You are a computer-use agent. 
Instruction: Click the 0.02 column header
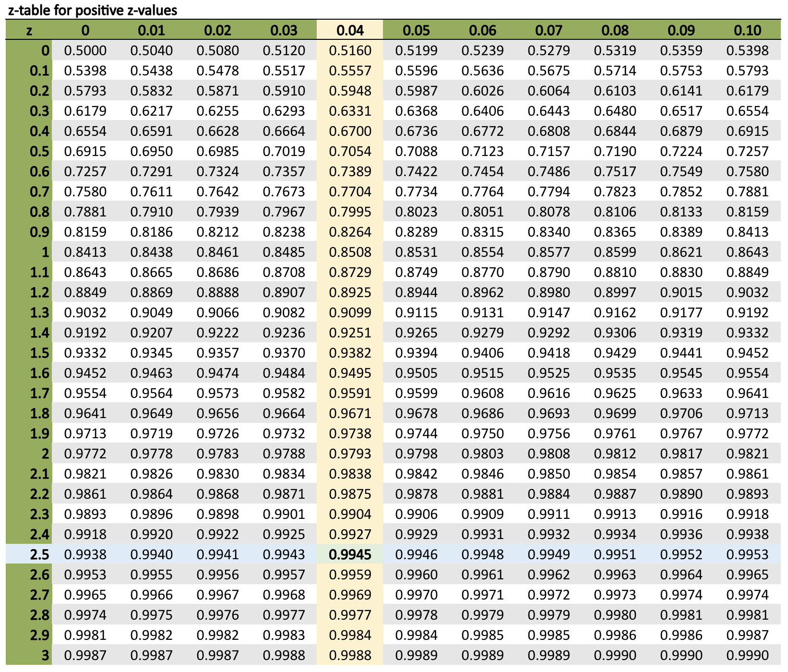pyautogui.click(x=217, y=30)
